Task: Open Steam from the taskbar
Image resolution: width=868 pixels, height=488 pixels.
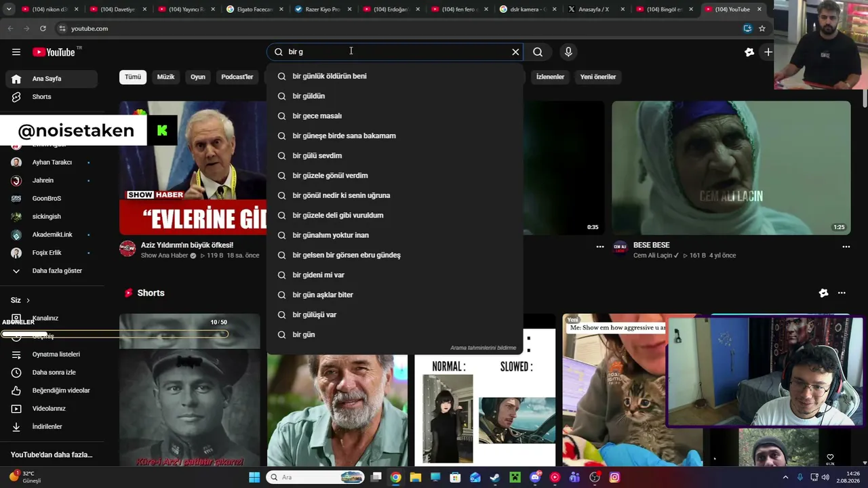Action: (x=495, y=477)
